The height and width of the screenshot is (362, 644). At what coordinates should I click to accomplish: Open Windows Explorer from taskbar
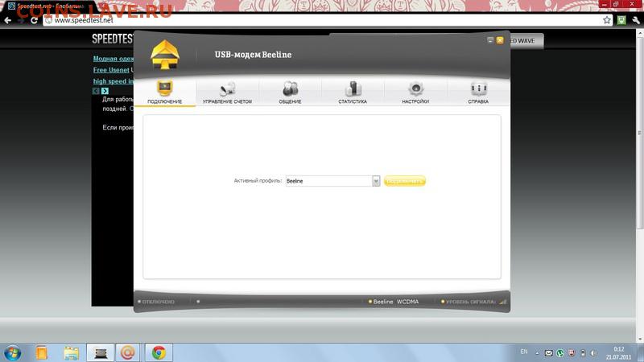click(x=71, y=353)
